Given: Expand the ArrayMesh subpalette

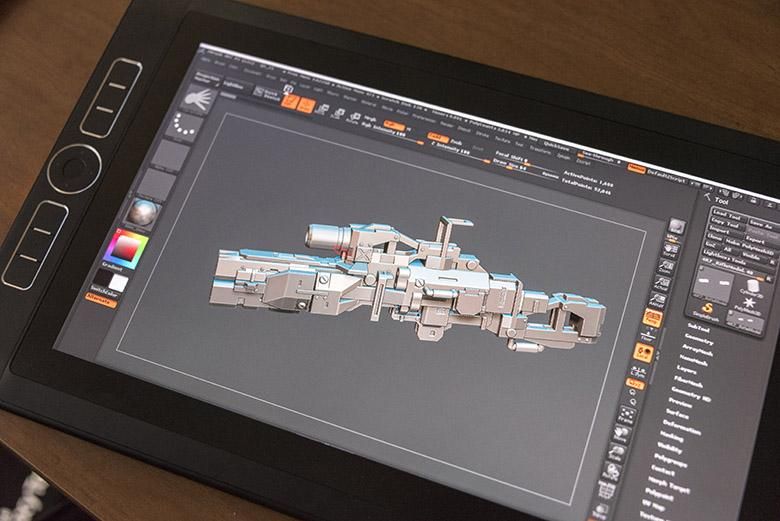Looking at the screenshot, I should pyautogui.click(x=697, y=350).
